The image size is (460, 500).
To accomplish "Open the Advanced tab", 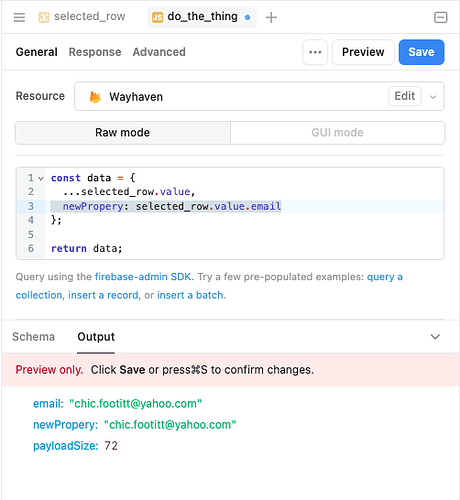I will (159, 52).
